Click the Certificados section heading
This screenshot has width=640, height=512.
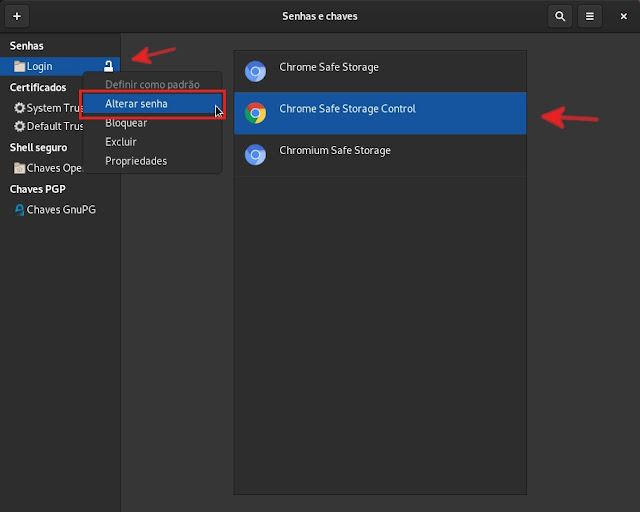click(38, 87)
